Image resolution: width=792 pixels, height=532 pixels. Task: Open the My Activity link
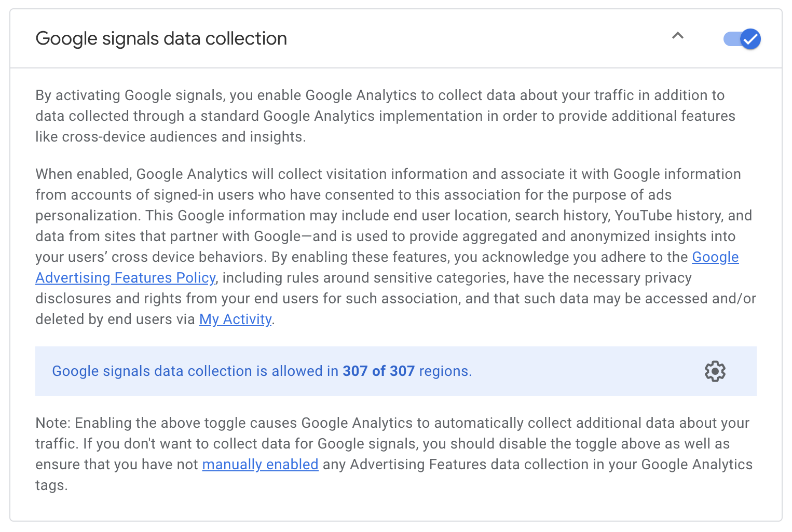235,319
